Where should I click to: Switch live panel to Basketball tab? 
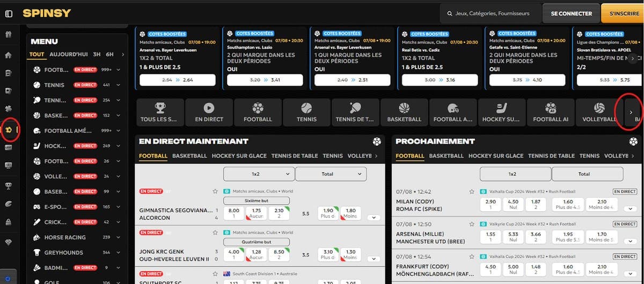[x=189, y=156]
